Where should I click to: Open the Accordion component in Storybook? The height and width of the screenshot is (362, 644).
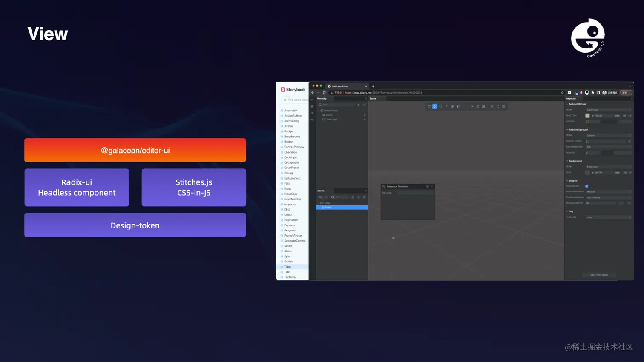click(x=290, y=111)
